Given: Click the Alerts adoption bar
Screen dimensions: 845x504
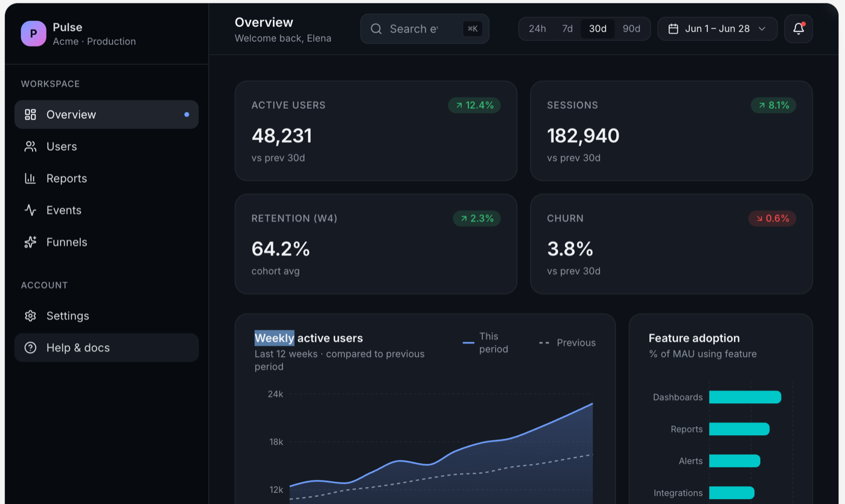Looking at the screenshot, I should point(735,461).
